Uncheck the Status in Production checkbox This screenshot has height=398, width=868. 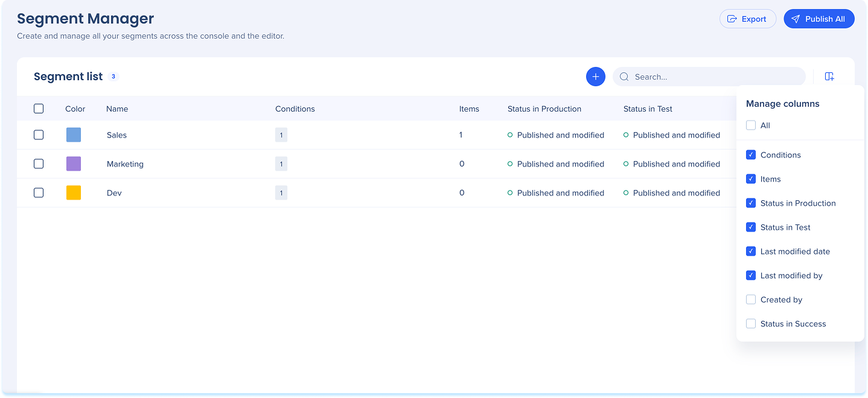point(751,203)
